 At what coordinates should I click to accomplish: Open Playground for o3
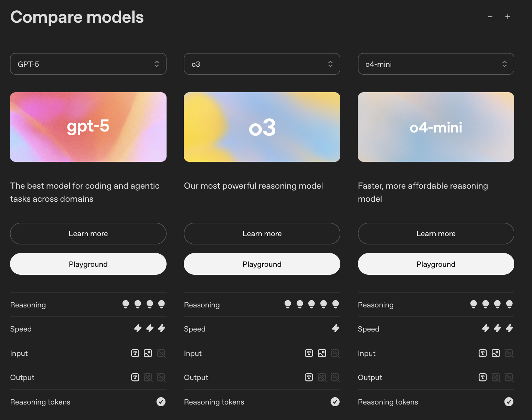262,264
